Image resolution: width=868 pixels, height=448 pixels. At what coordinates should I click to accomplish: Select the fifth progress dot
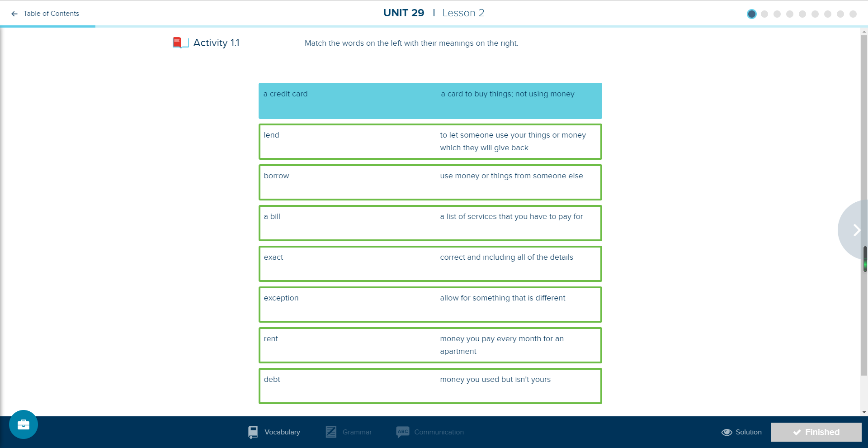[x=802, y=14]
